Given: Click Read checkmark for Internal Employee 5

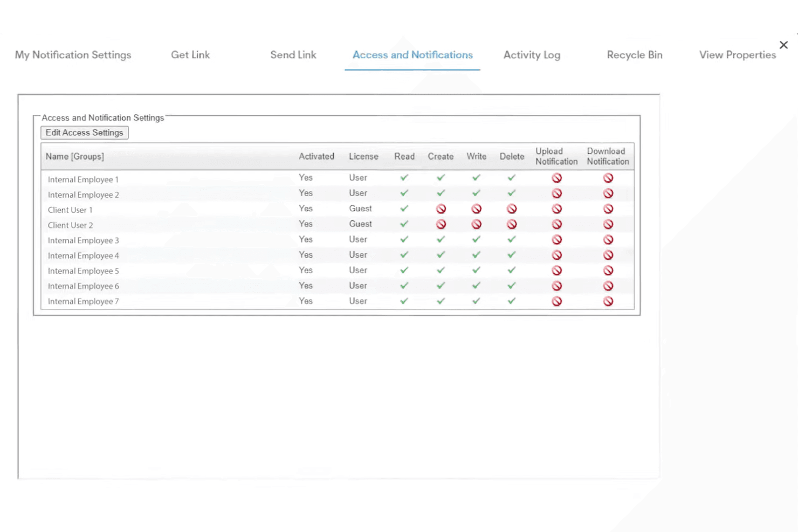Looking at the screenshot, I should click(404, 270).
